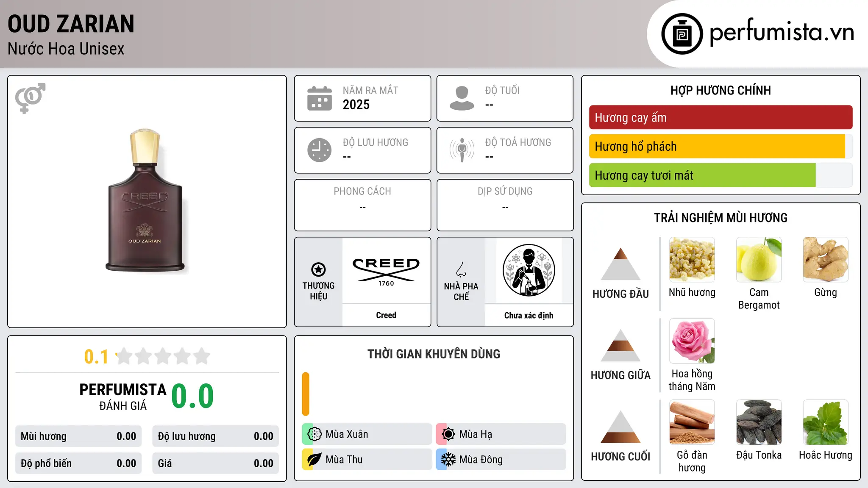Click the Dịp sử dụng info box
868x488 pixels.
(x=505, y=205)
